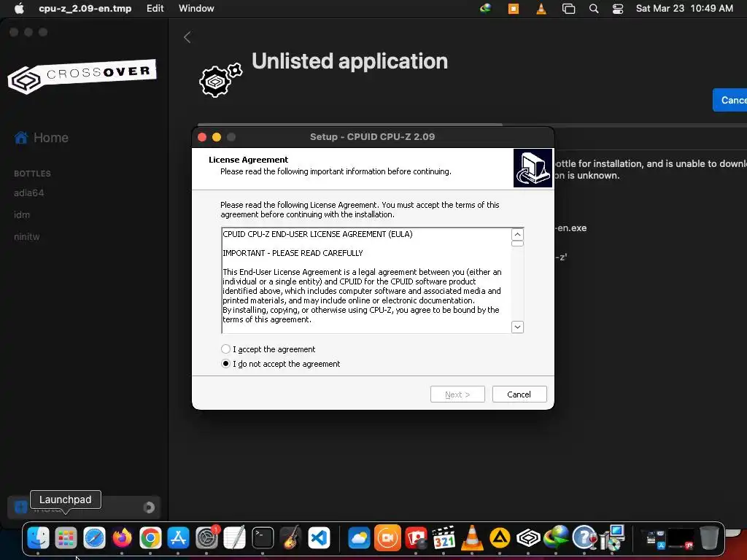747x560 pixels.
Task: Select the idm bottle
Action: click(x=22, y=215)
